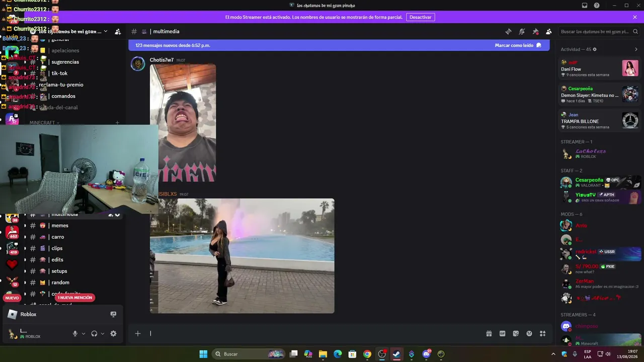
Task: Click Marcar como leído
Action: [x=518, y=45]
